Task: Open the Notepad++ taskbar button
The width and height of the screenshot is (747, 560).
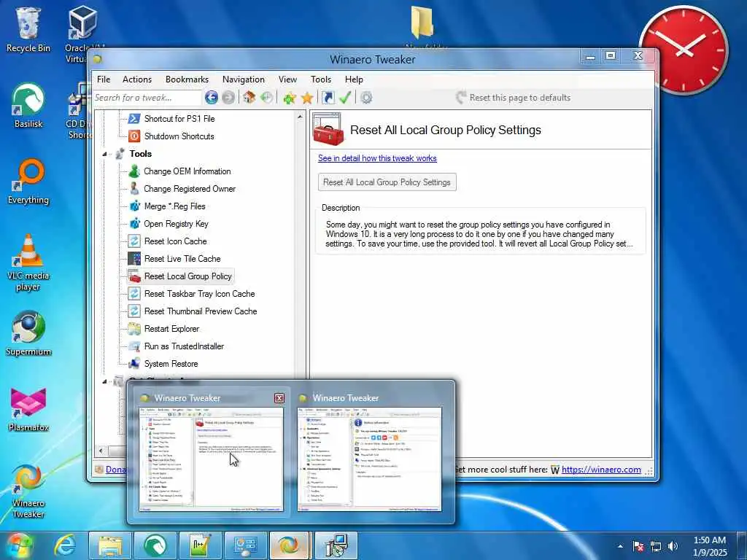Action: coord(200,545)
